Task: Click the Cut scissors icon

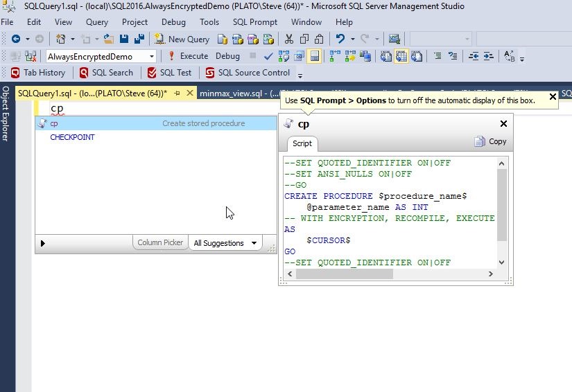Action: tap(289, 39)
